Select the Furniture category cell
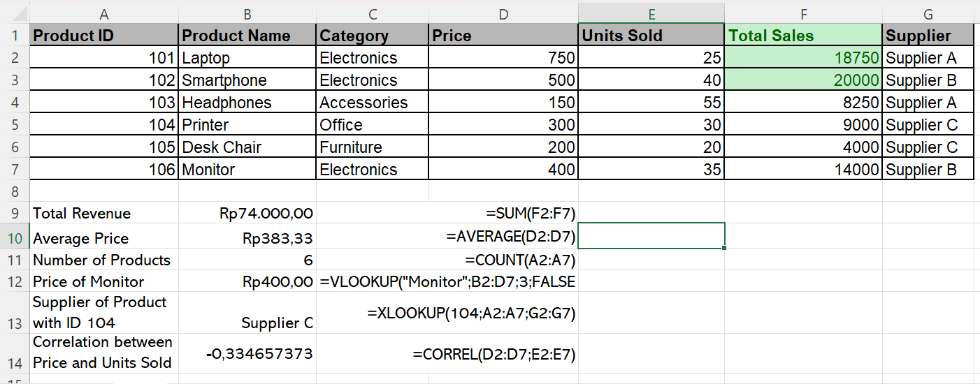The width and height of the screenshot is (980, 384). pos(371,147)
